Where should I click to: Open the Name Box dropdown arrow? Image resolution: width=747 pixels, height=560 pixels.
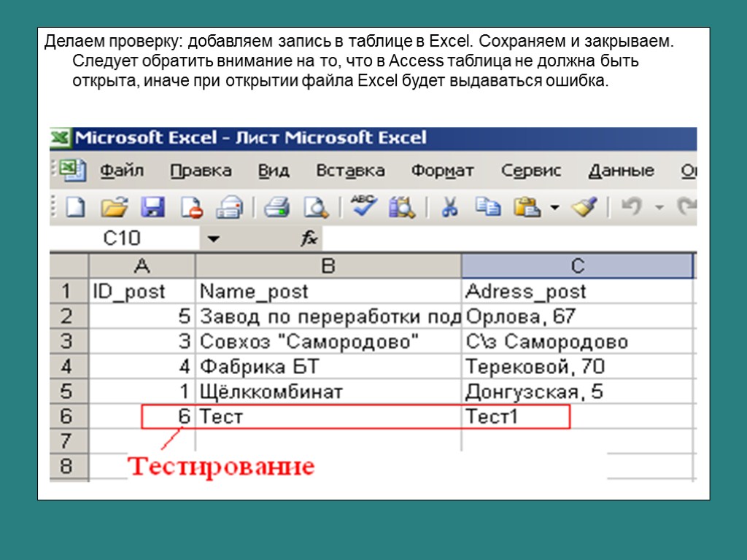(x=214, y=238)
